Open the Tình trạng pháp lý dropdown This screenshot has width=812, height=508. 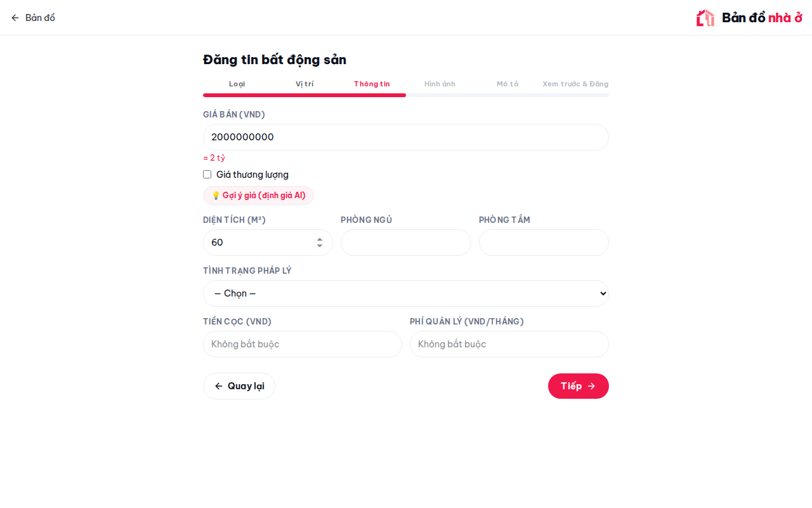coord(406,293)
